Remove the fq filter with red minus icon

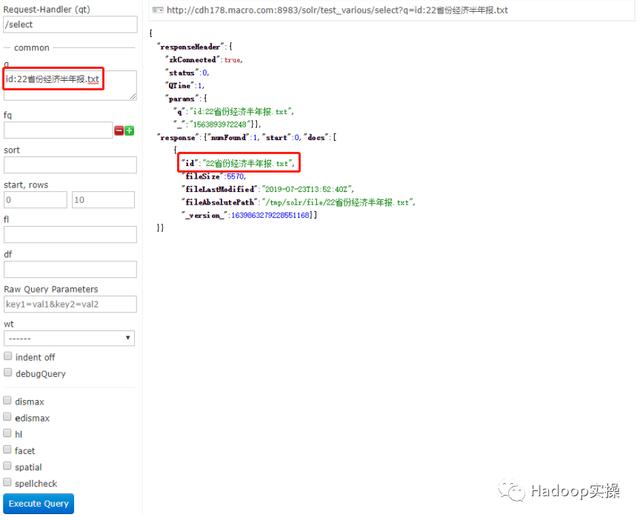pyautogui.click(x=119, y=131)
